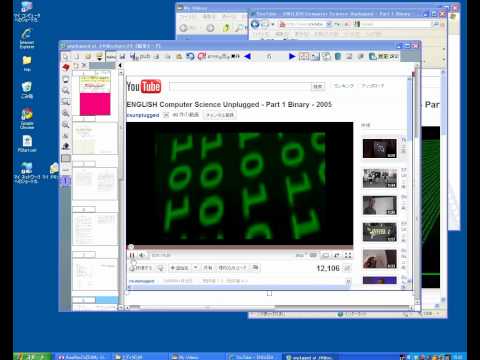
Task: Click the thumbs-down dislike icon
Action: [161, 268]
